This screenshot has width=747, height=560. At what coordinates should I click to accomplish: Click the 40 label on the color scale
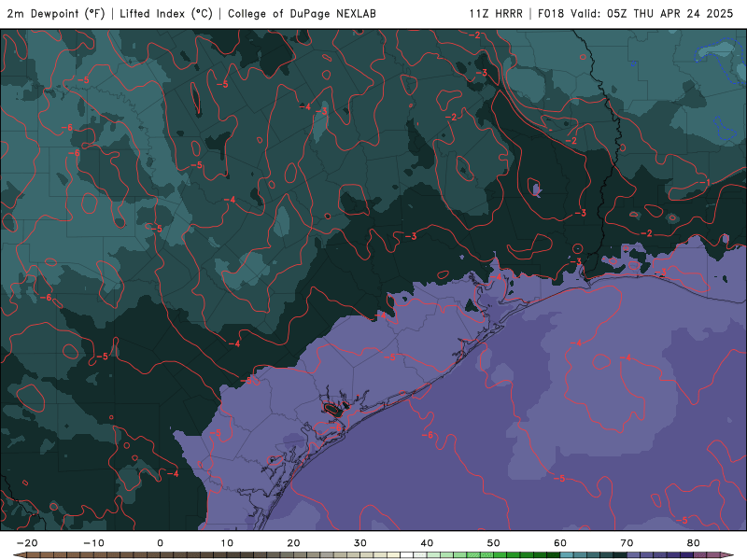427,543
